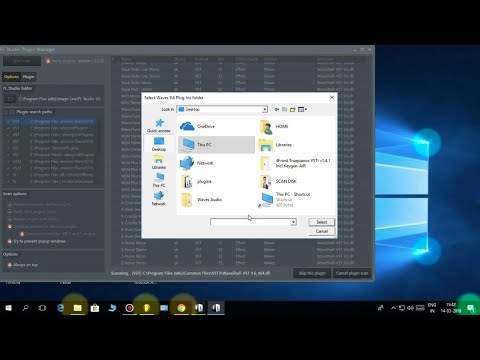The width and height of the screenshot is (480, 360).
Task: Click the Scanning status text in Plugin Manager
Action: (190, 273)
